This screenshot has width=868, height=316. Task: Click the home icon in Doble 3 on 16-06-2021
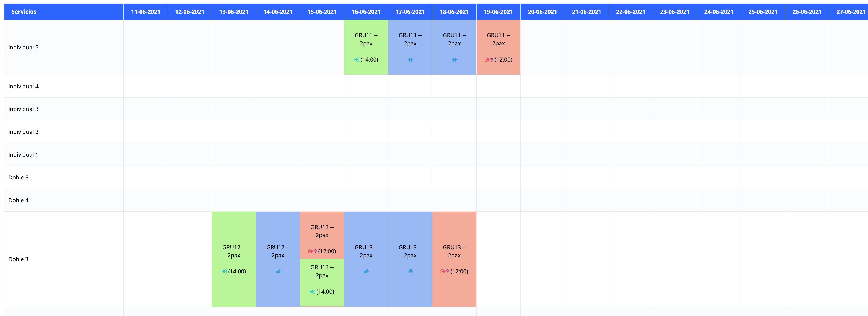pos(366,271)
